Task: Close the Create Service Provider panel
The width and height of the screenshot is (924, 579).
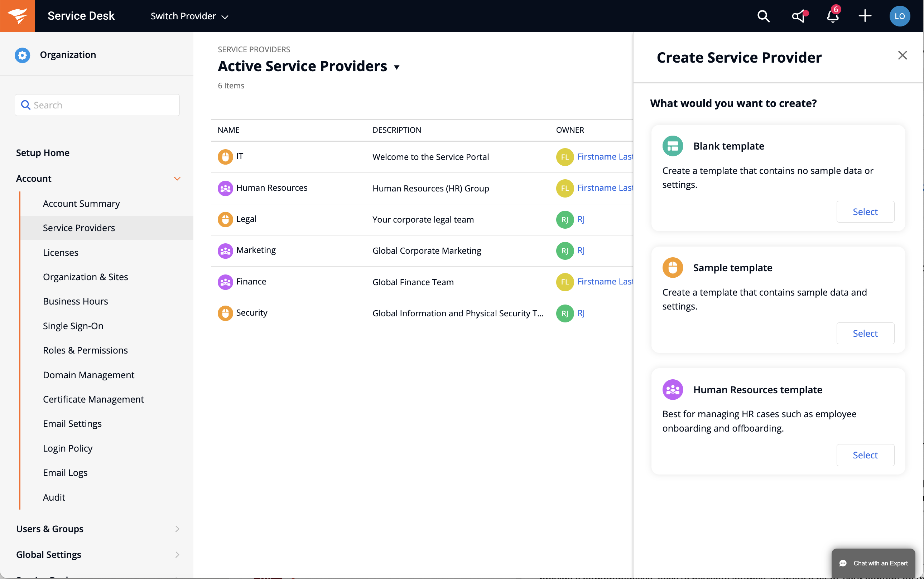Action: [902, 55]
